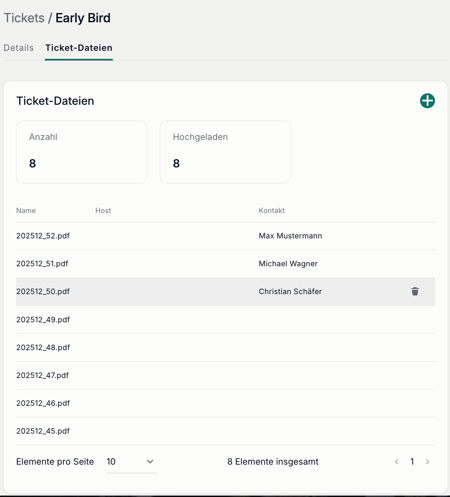
Task: Click contact Max Mustermann
Action: pos(290,236)
